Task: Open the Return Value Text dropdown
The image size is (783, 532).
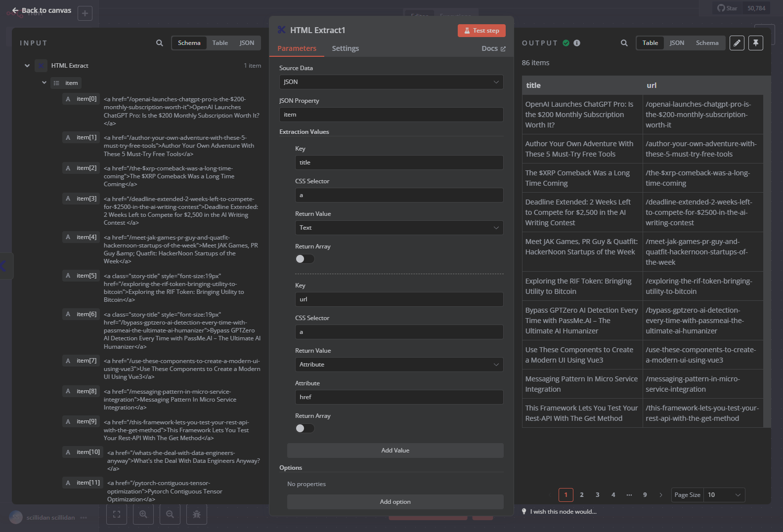Action: [399, 228]
